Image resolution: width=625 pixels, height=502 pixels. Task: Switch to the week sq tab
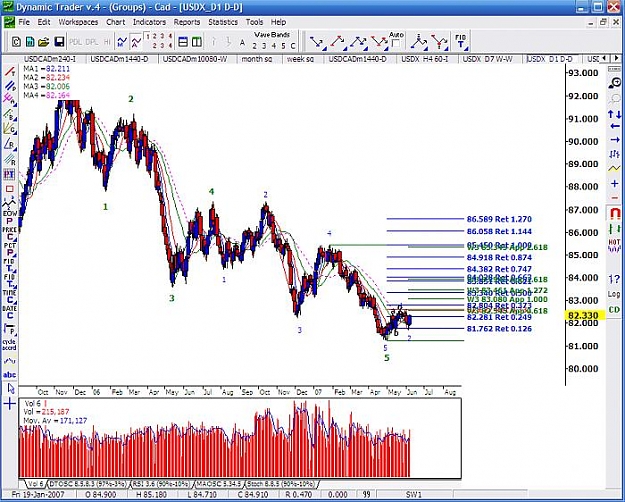tap(301, 59)
